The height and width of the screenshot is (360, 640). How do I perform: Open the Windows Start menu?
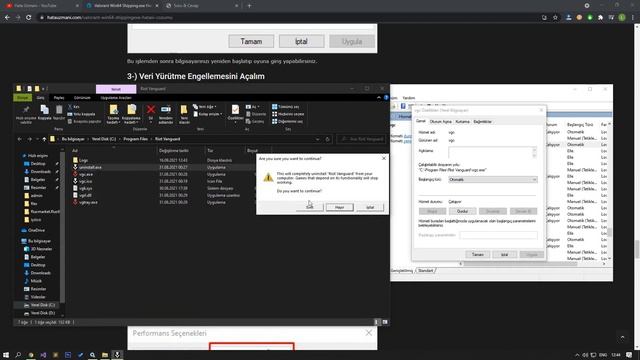click(x=6, y=355)
